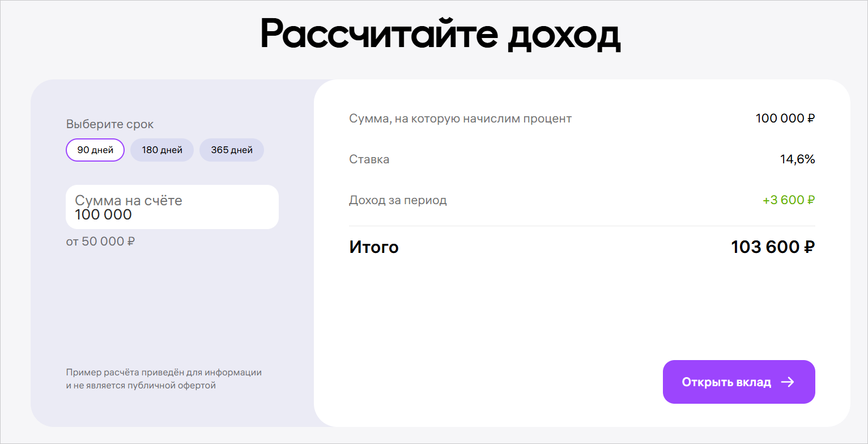Click the 100 000 ₽ value in results
The width and height of the screenshot is (868, 444).
(x=785, y=119)
